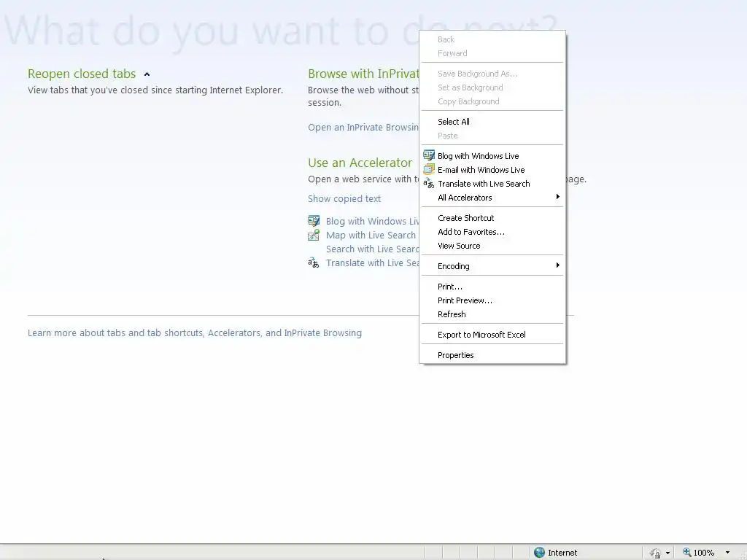Choose Print Preview... from context menu
The image size is (747, 560).
tap(492, 300)
